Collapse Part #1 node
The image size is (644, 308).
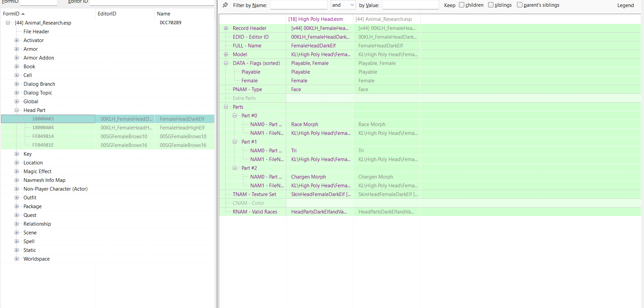pos(235,142)
